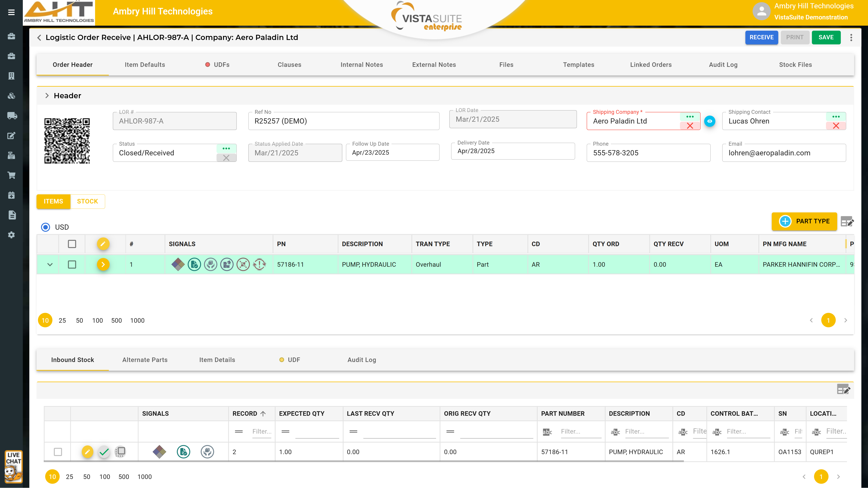Viewport: 868px width, 488px height.
Task: Click the green checkmark on inbound stock row
Action: click(104, 452)
